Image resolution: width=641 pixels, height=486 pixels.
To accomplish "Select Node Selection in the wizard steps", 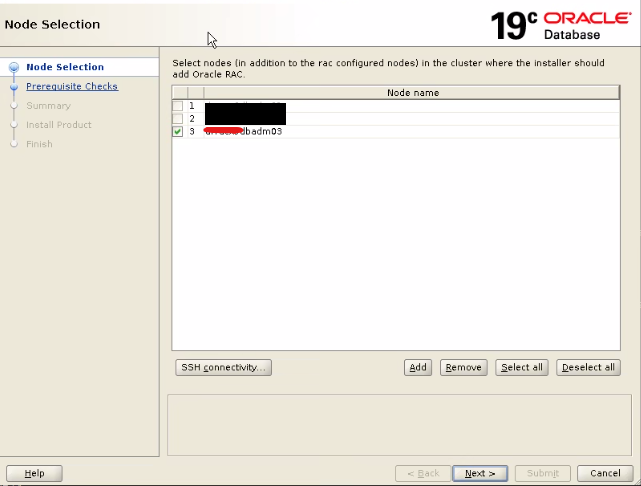I will coord(65,67).
